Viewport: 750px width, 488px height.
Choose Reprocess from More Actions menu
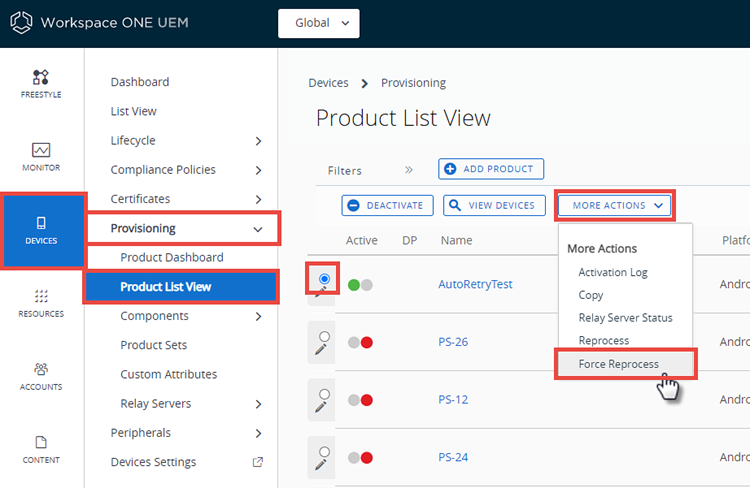click(x=604, y=341)
